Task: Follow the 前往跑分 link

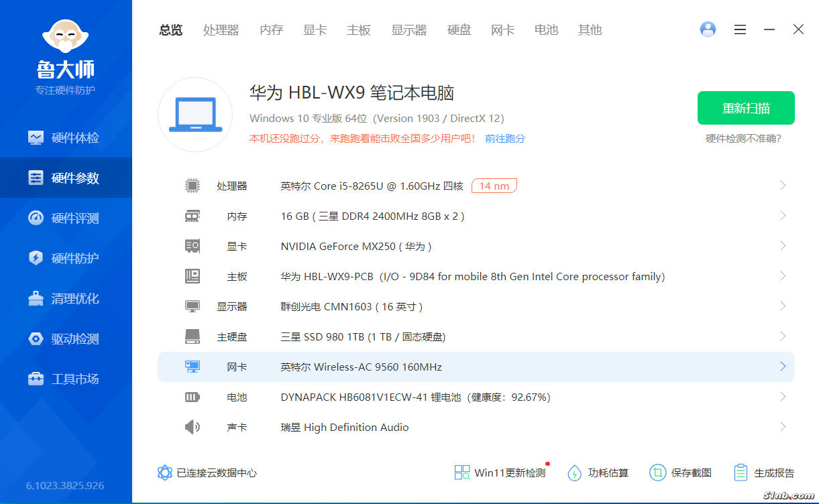Action: click(x=505, y=139)
